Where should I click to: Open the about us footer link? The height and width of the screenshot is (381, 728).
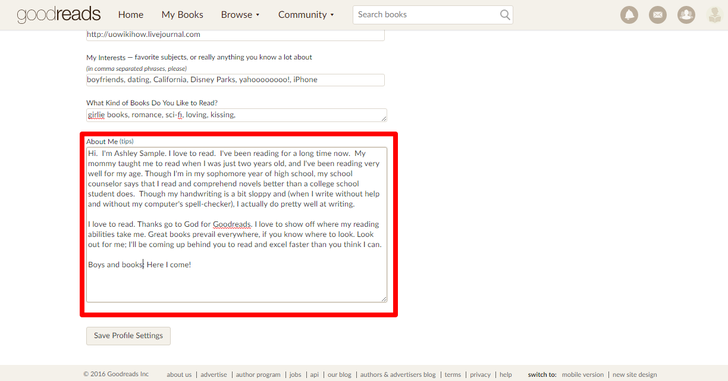tap(179, 375)
